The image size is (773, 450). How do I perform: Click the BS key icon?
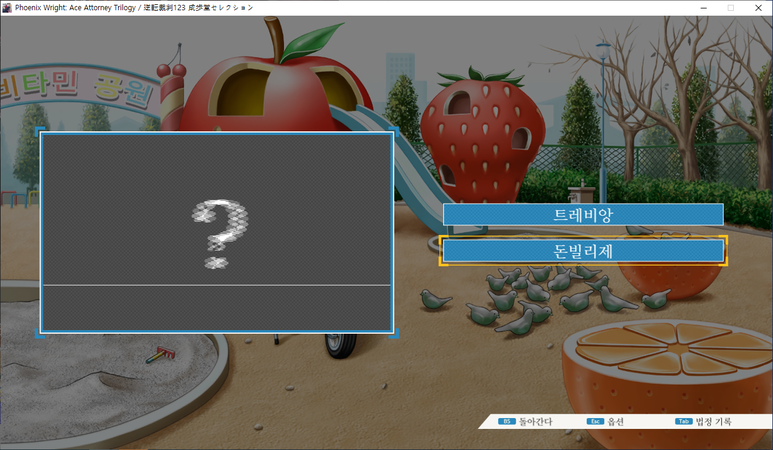pyautogui.click(x=506, y=421)
